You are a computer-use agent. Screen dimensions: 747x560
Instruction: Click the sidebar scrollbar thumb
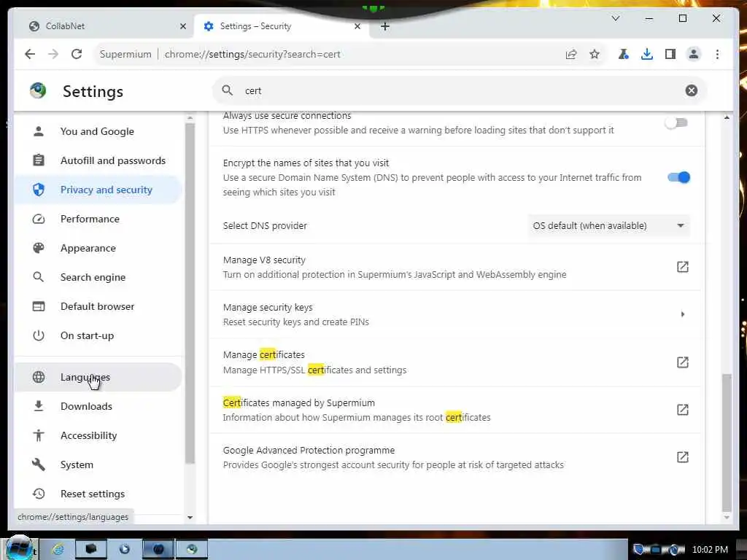coord(190,293)
